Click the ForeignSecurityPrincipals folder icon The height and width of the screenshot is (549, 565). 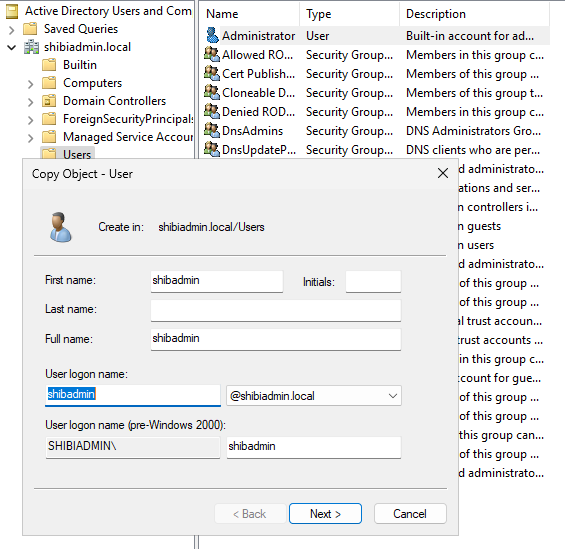pyautogui.click(x=49, y=119)
